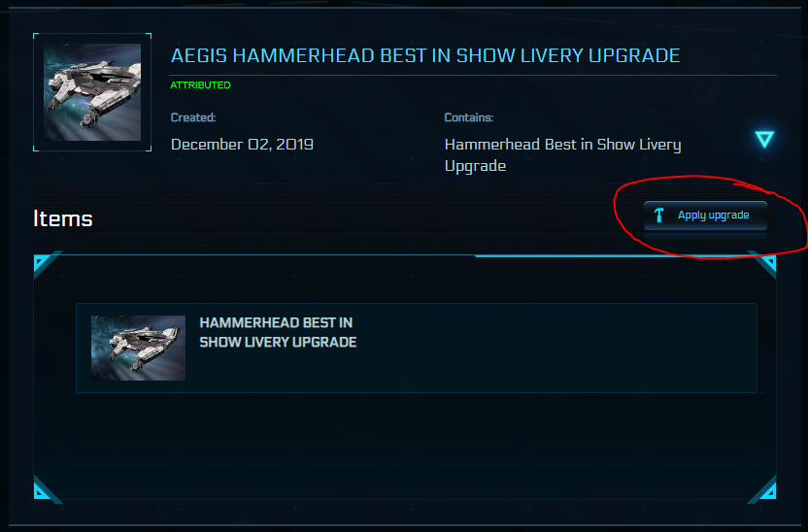Select the Hammerhead livery item thumbnail
Viewport: 808px width, 532px height.
[138, 348]
